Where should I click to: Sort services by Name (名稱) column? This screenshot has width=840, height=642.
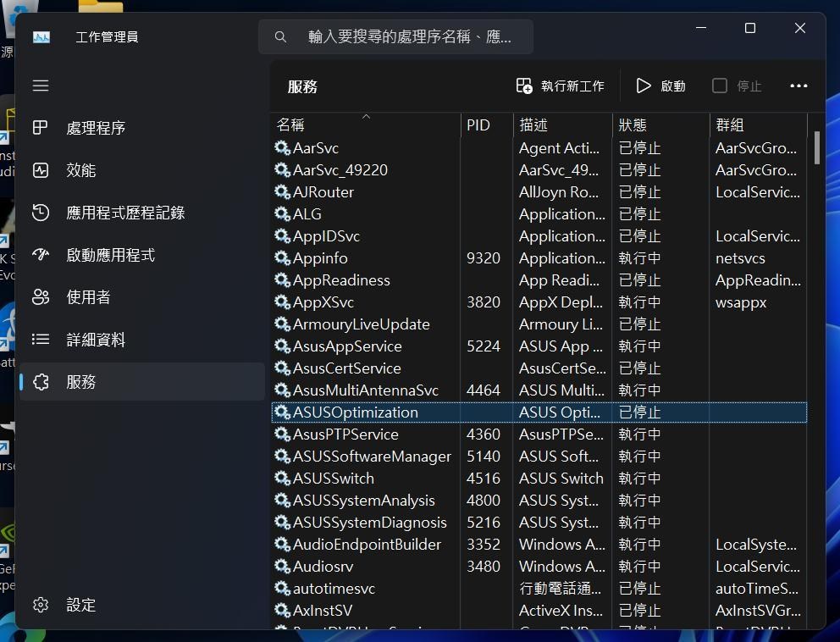tap(367, 125)
